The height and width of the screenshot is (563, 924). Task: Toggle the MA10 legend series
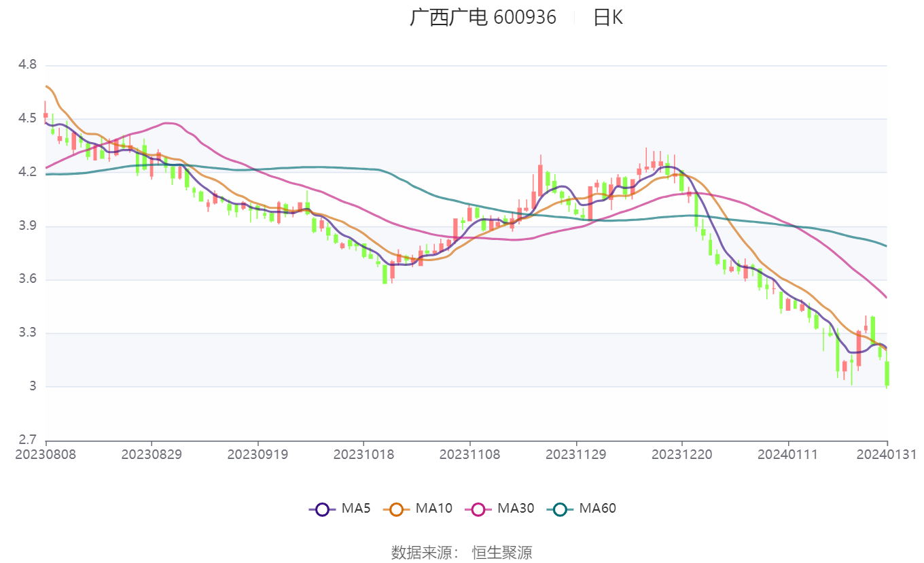click(418, 509)
